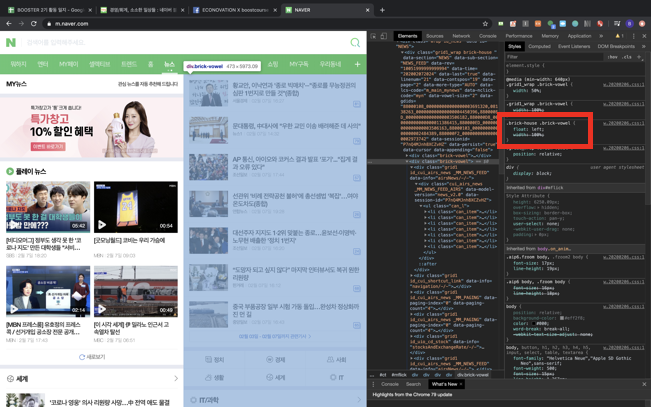The width and height of the screenshot is (651, 407).
Task: Click the plus icon in Naver's green menu
Action: pos(357,64)
